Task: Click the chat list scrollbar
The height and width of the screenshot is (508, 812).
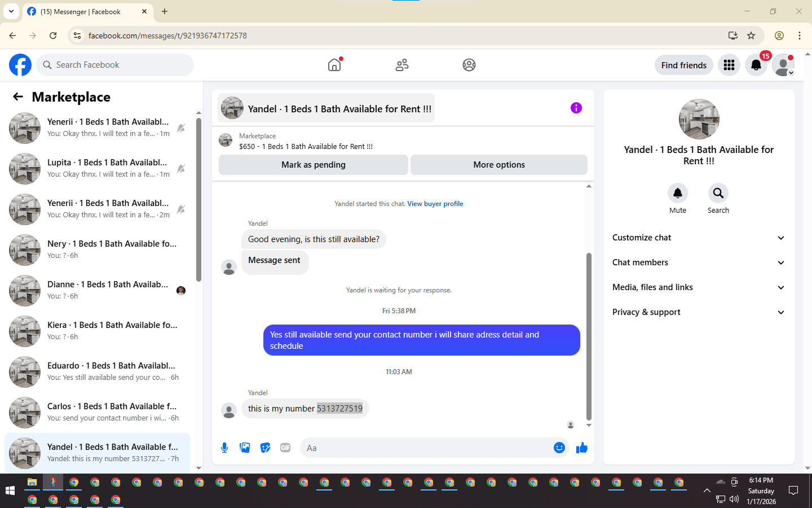Action: (198, 199)
